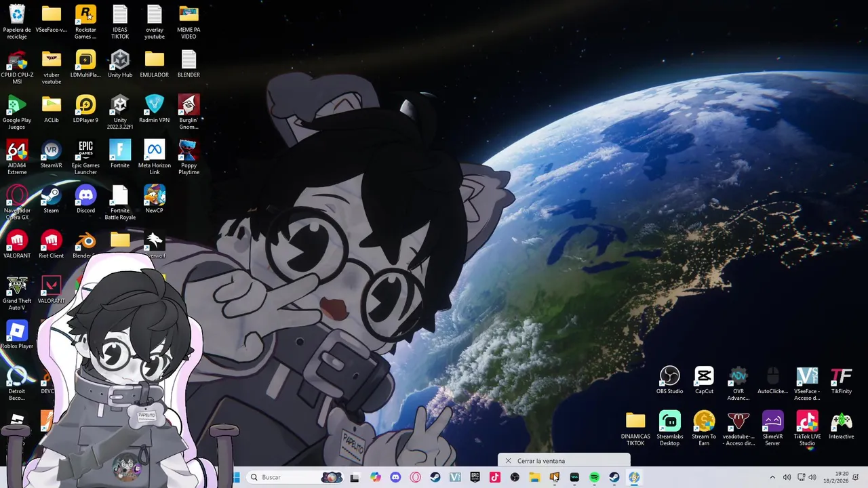The height and width of the screenshot is (488, 868).
Task: Switch to Discord from the taskbar
Action: pos(395,477)
